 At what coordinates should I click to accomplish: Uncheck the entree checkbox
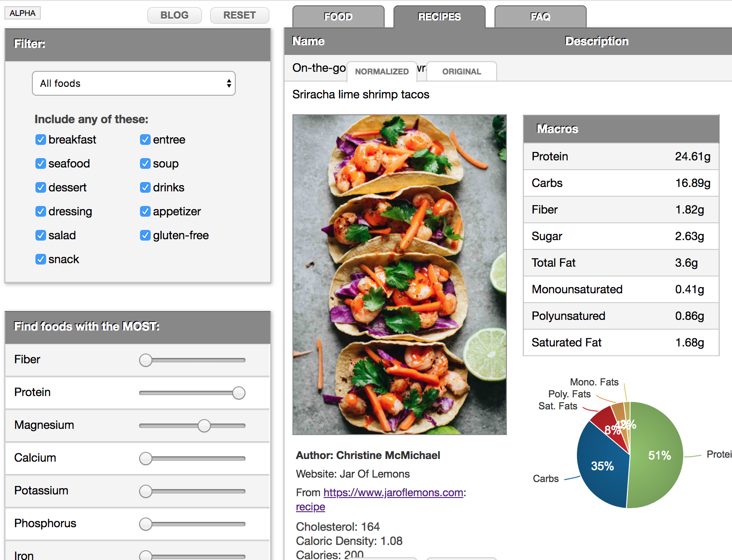[145, 140]
